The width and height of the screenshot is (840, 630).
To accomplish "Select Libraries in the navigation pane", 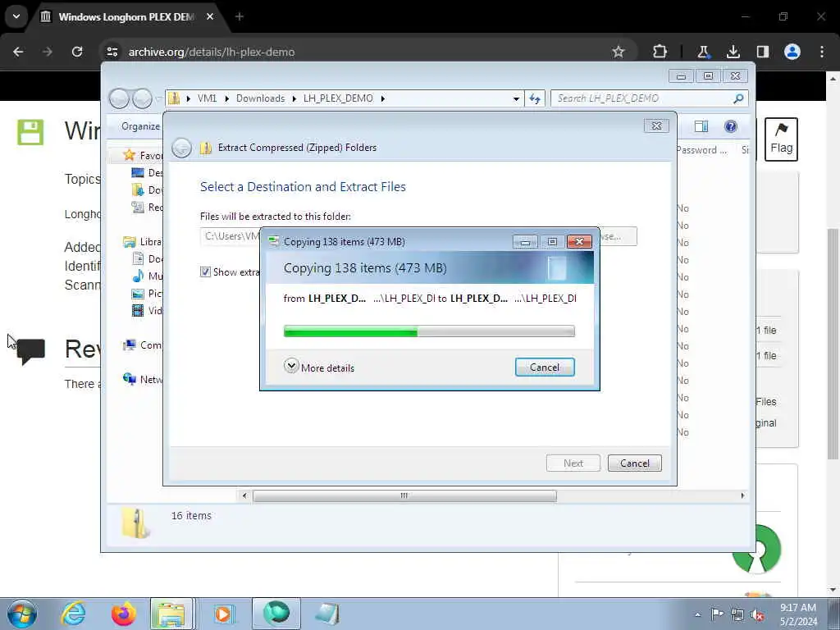I will point(143,242).
